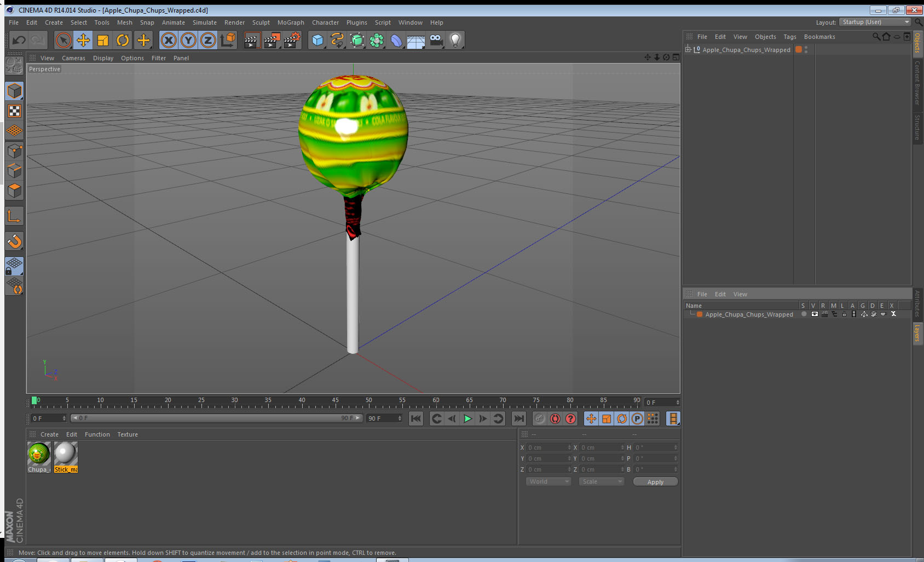The height and width of the screenshot is (562, 924).
Task: Toggle Position keyframe recording
Action: tap(591, 418)
